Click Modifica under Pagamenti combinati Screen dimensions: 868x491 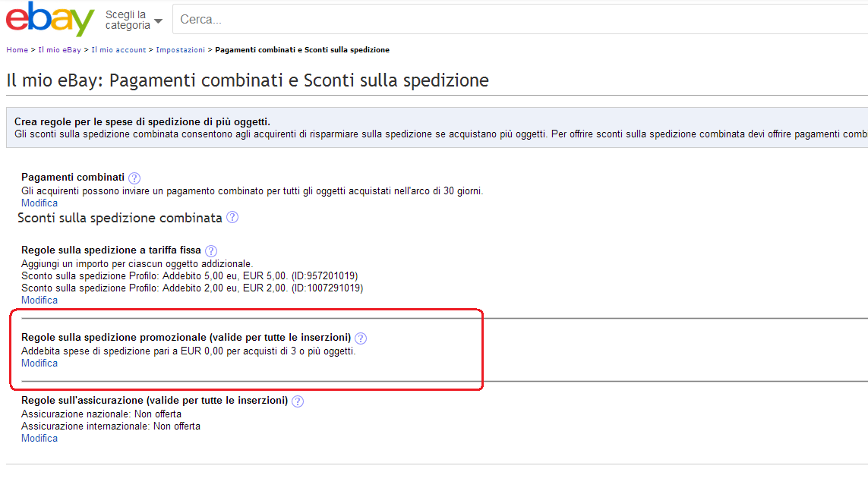[39, 203]
